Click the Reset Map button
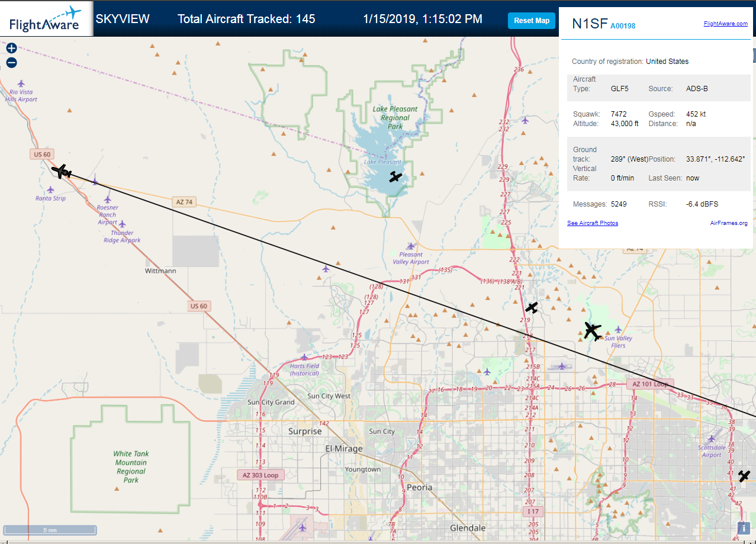The image size is (756, 544). pos(532,21)
